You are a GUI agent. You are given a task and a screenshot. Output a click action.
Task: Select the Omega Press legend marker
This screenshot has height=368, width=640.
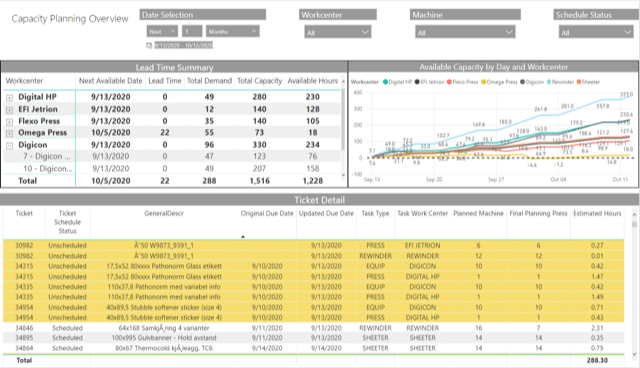[x=484, y=82]
